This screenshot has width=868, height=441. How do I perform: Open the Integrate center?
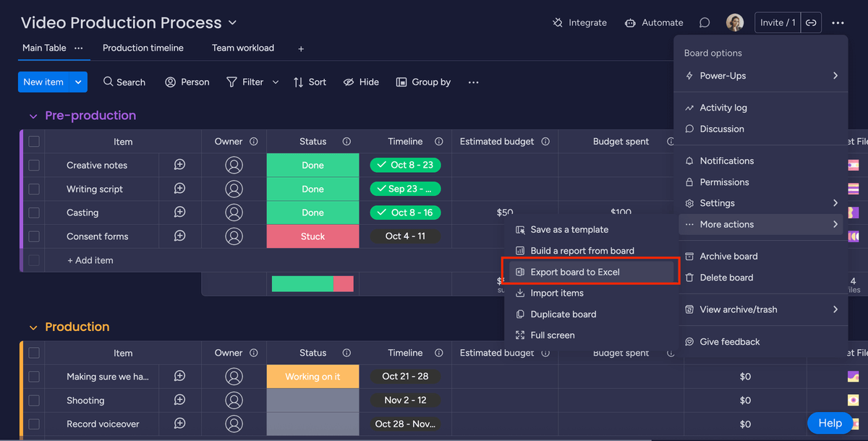[x=579, y=22]
